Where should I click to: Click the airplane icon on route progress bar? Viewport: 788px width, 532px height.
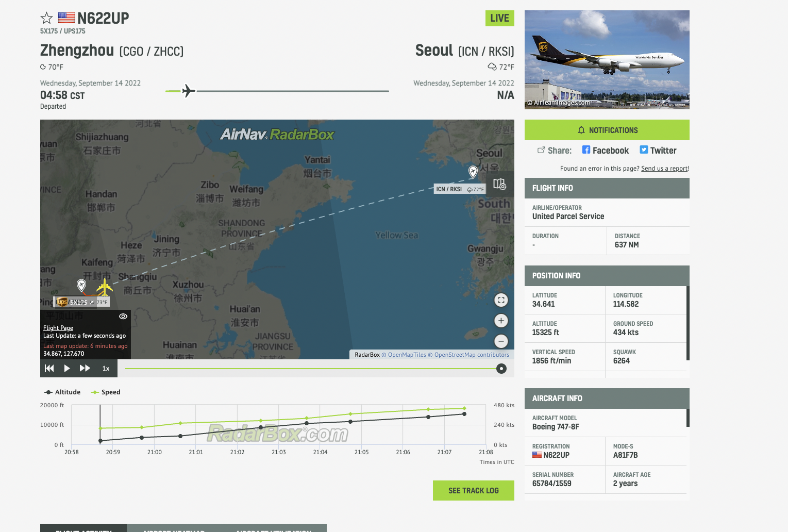click(189, 91)
